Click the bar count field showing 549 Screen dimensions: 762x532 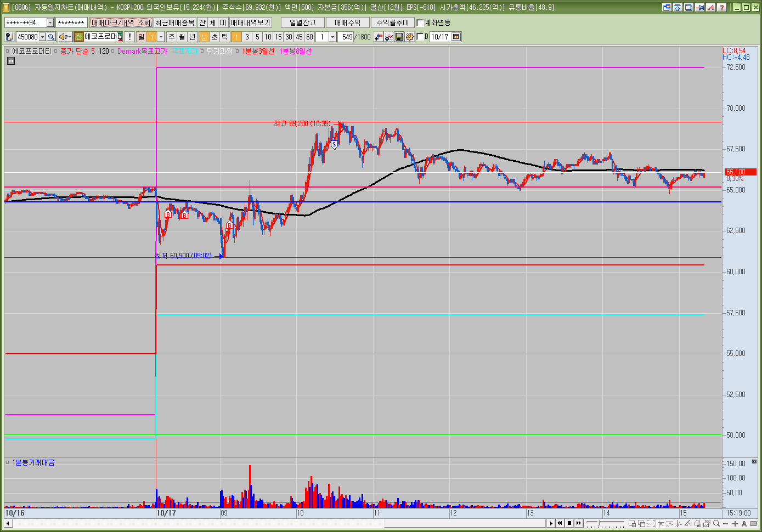[x=346, y=37]
